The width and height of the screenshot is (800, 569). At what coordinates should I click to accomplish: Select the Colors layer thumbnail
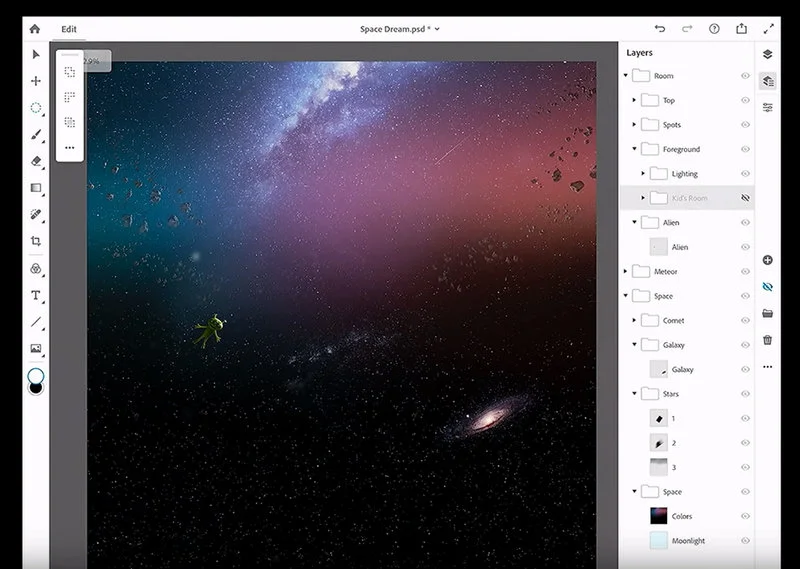pos(658,516)
